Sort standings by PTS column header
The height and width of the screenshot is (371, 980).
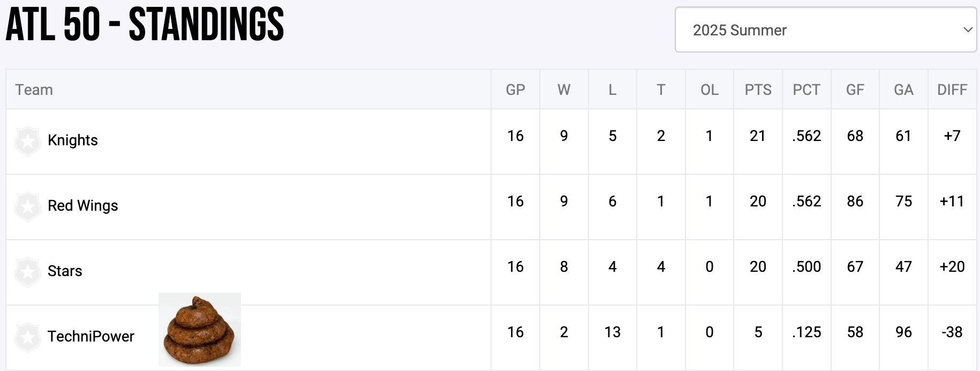(758, 90)
